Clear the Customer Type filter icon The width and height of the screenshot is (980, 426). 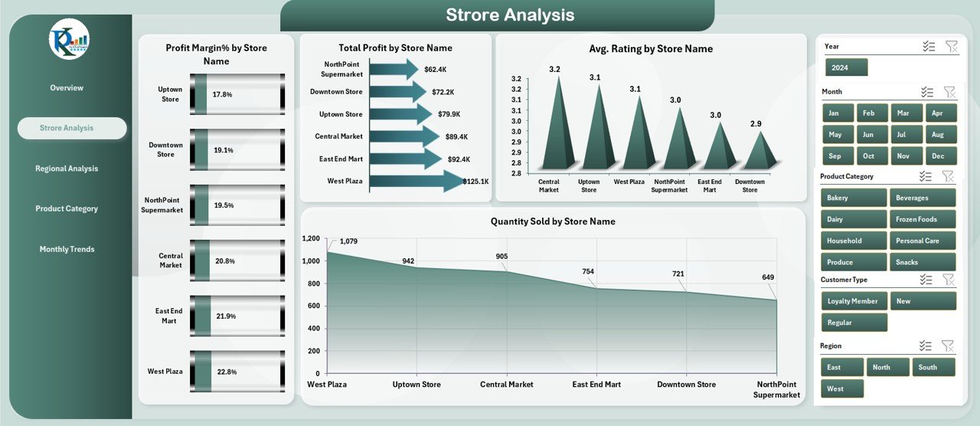tap(948, 280)
